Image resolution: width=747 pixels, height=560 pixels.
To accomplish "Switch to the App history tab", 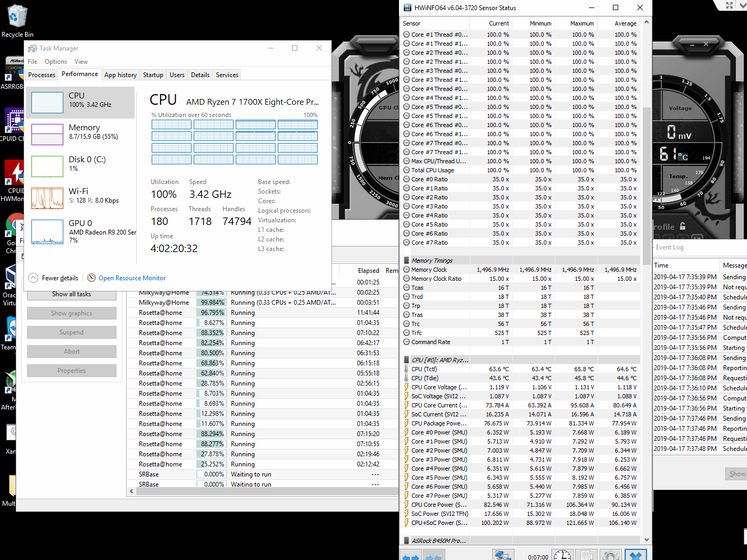I will (120, 75).
